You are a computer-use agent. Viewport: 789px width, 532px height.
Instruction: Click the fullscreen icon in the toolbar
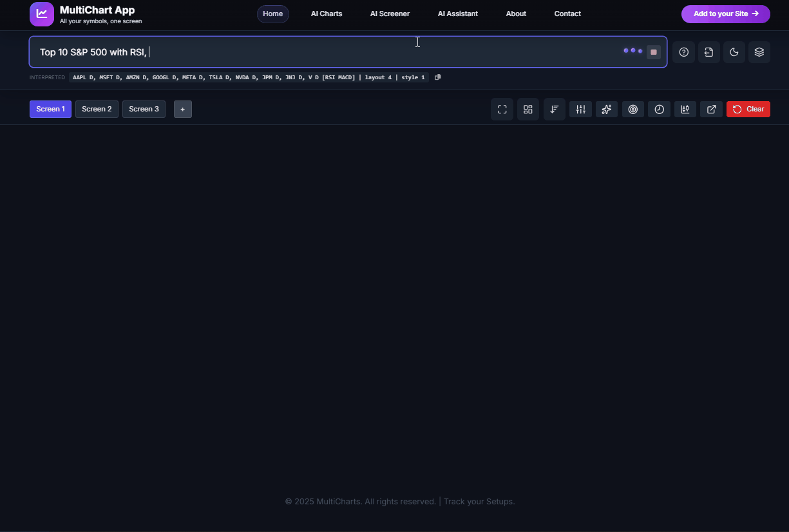point(502,109)
